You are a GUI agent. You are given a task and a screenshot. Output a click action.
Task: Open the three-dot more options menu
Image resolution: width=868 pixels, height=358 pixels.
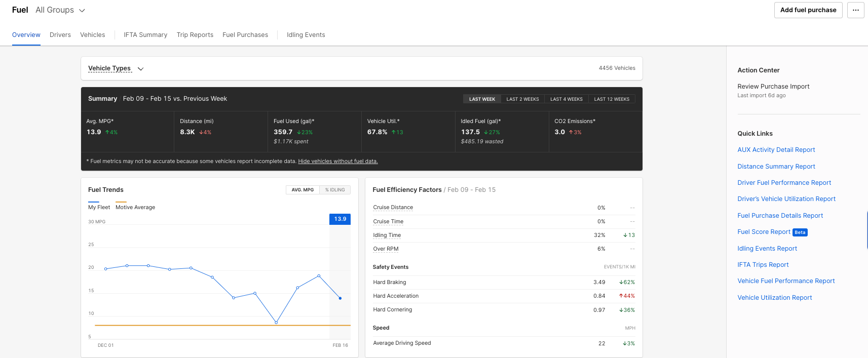click(855, 10)
